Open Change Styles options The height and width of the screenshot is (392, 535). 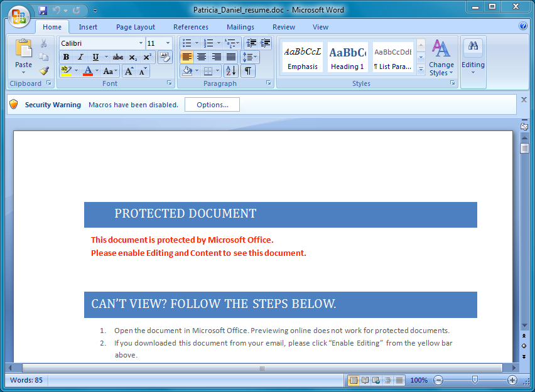pos(441,58)
